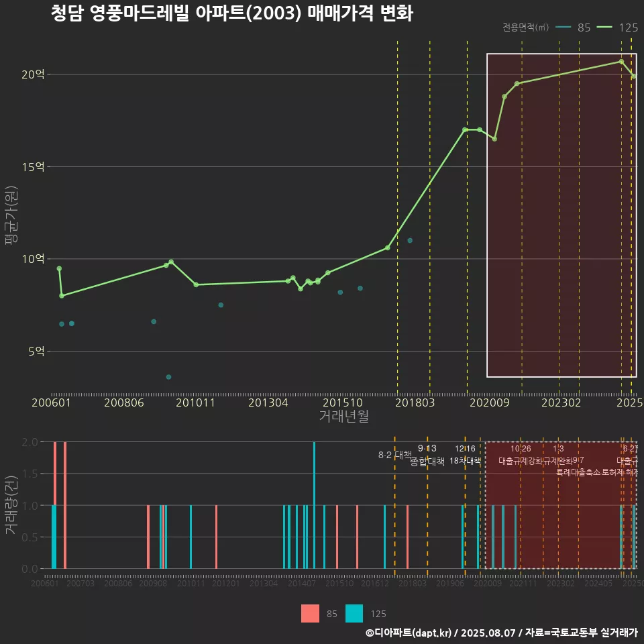Click the 10·26 annotation in shaded area

coord(521,449)
